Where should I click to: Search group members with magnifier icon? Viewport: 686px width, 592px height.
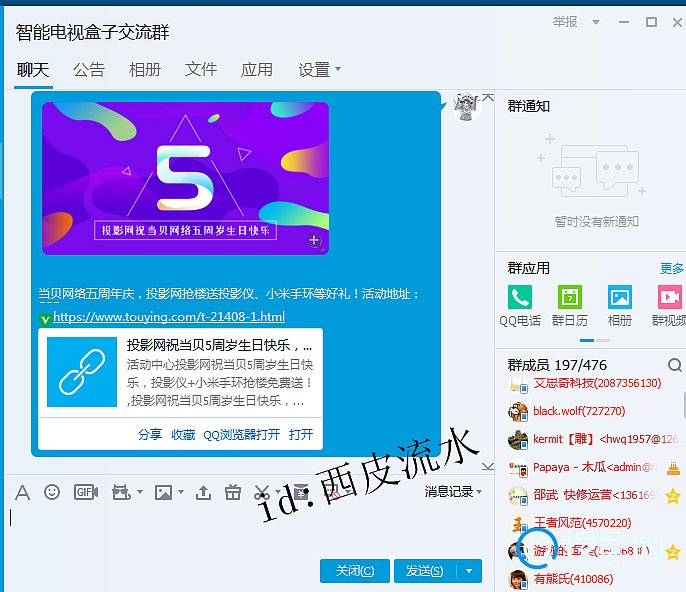(x=675, y=365)
